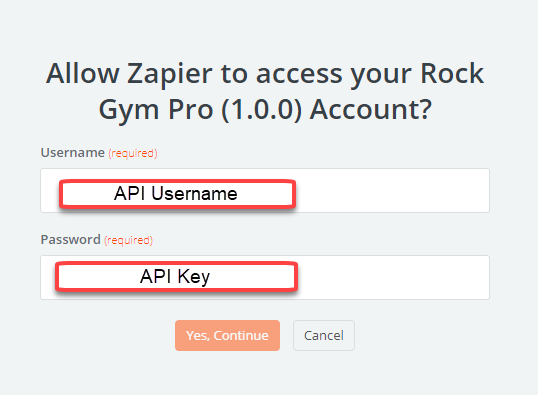
Task: Click the word 'Account?' in the heading
Action: (x=371, y=110)
